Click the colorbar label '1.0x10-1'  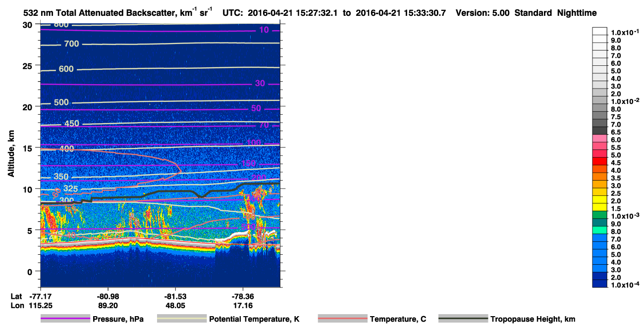625,32
